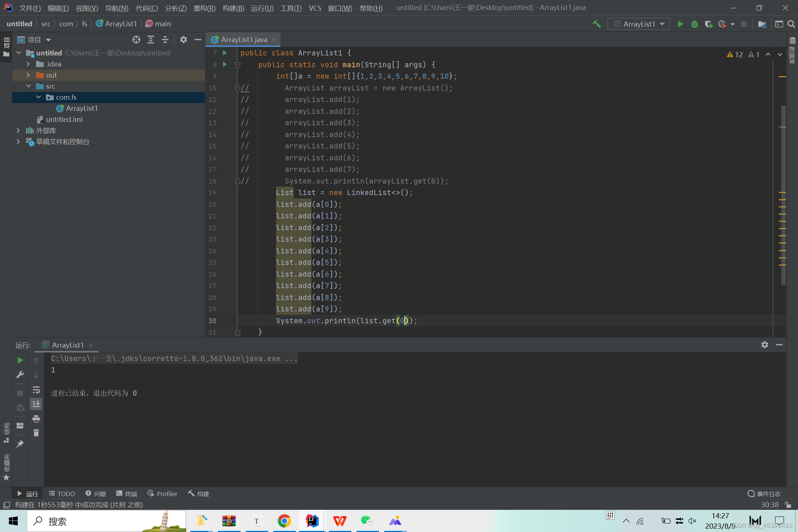Click the Search Everywhere magnifier icon
The image size is (798, 532).
(x=791, y=24)
